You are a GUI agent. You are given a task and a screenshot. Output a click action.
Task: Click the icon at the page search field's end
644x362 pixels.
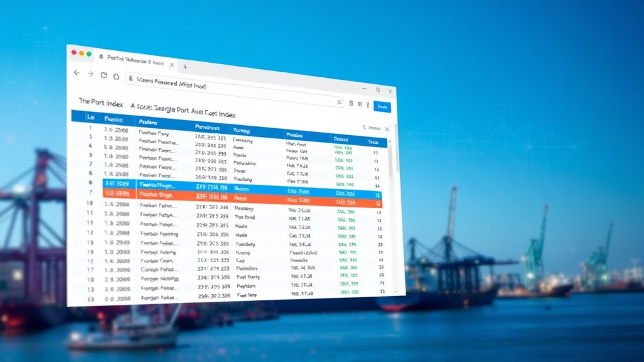[x=339, y=102]
